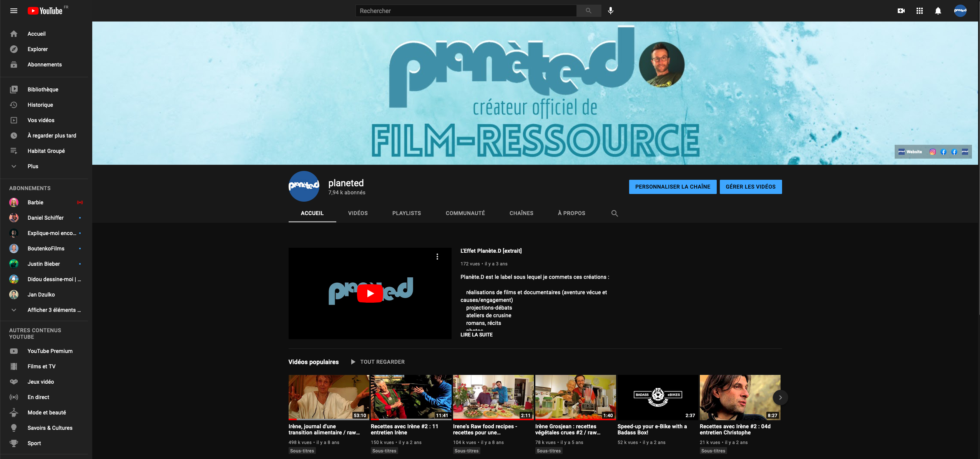Viewport: 980px width, 459px height.
Task: Switch to the PLAYLISTS tab
Action: pyautogui.click(x=407, y=213)
